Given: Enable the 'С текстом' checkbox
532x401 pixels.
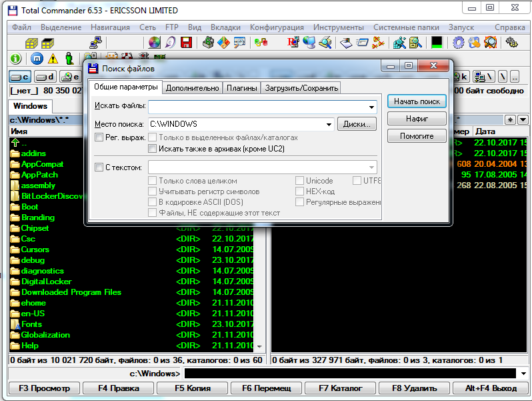Looking at the screenshot, I should (x=99, y=167).
